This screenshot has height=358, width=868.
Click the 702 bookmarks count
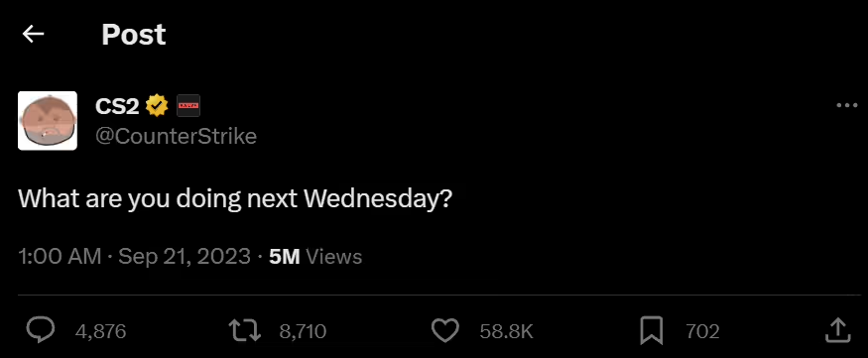(702, 331)
